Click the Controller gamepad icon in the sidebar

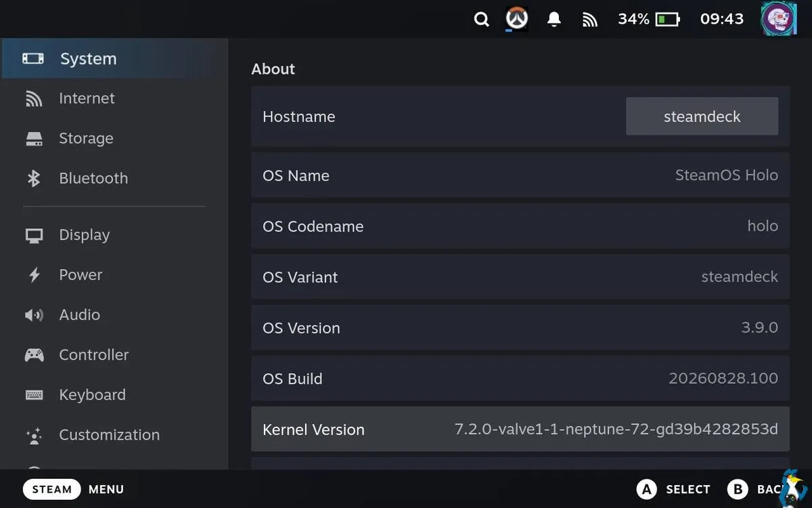tap(34, 355)
